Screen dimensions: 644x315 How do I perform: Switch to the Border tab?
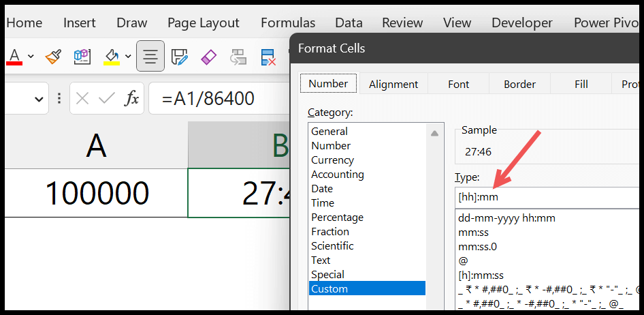519,85
